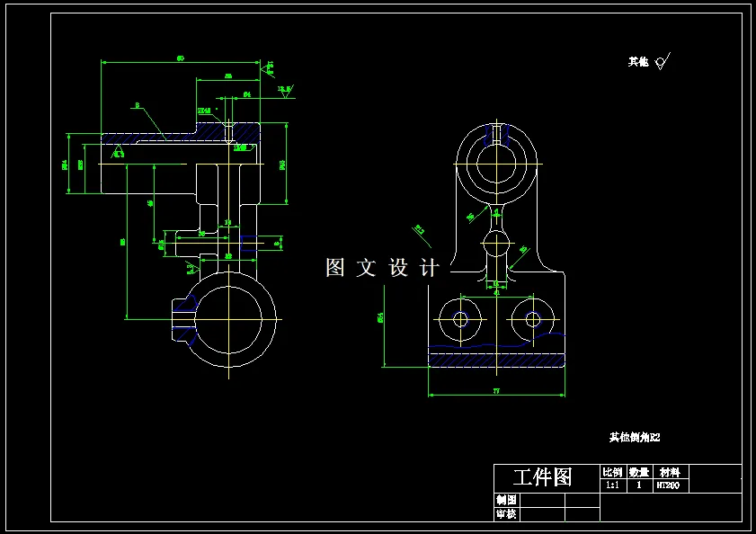Select the 比例 header cell in title block
The image size is (756, 534).
(612, 470)
